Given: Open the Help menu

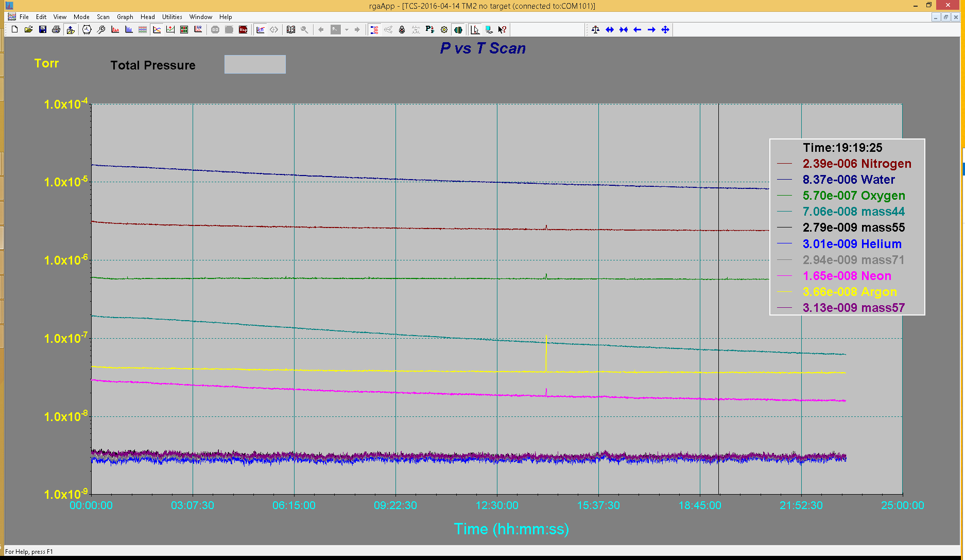Looking at the screenshot, I should (x=226, y=17).
